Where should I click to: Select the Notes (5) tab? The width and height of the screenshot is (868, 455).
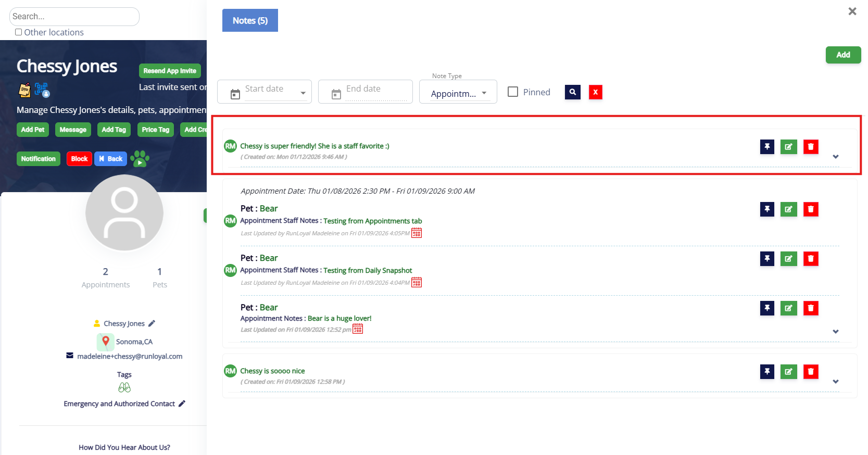250,20
